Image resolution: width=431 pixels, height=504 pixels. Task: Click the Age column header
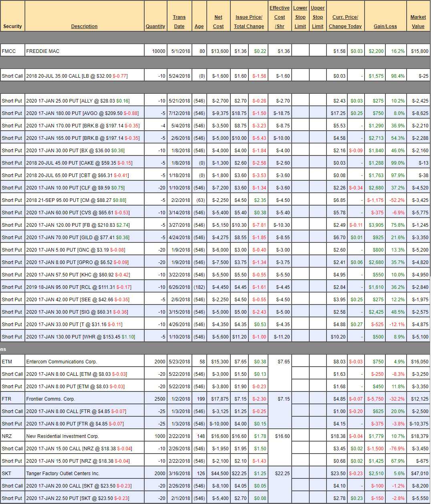(199, 26)
